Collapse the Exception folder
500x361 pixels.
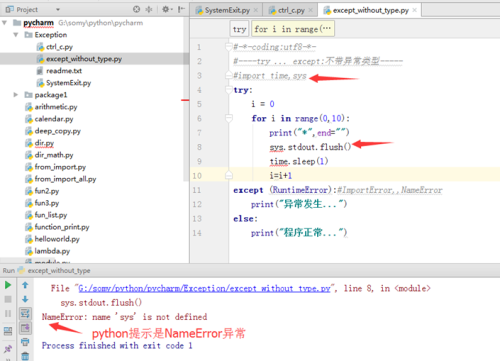(x=16, y=35)
